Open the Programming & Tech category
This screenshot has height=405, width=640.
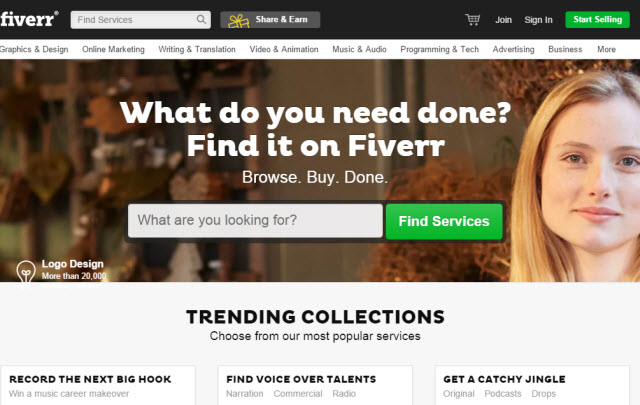[439, 49]
